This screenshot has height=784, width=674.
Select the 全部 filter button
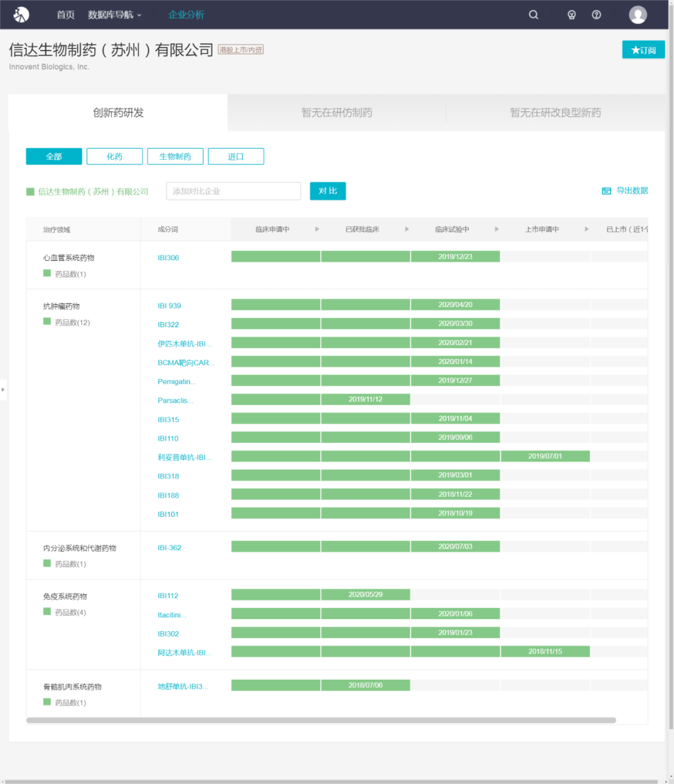coord(54,157)
